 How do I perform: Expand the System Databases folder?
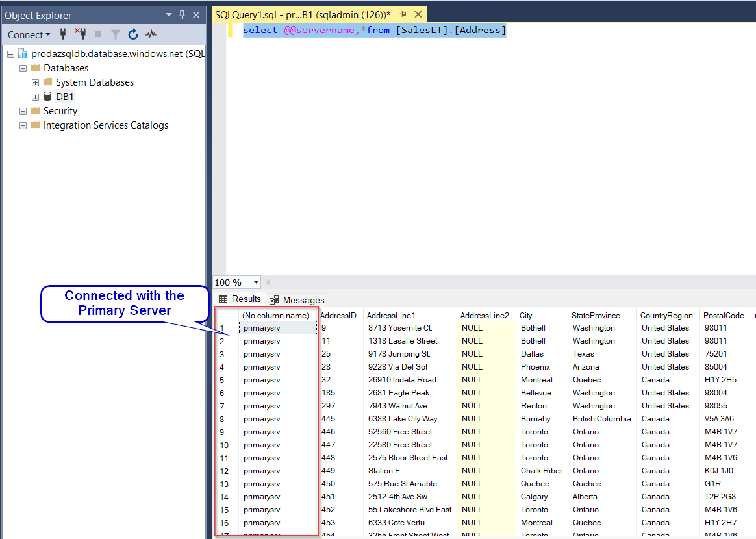pos(35,82)
